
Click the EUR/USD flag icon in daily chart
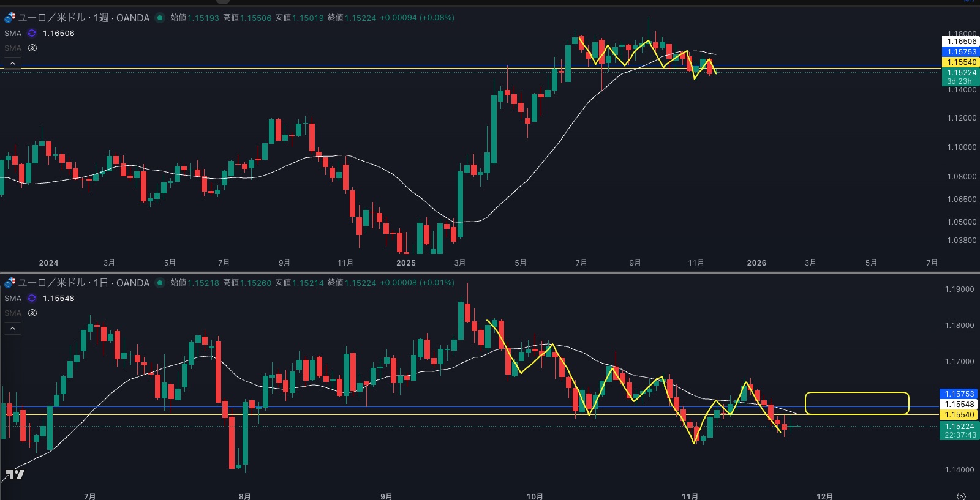coord(10,283)
